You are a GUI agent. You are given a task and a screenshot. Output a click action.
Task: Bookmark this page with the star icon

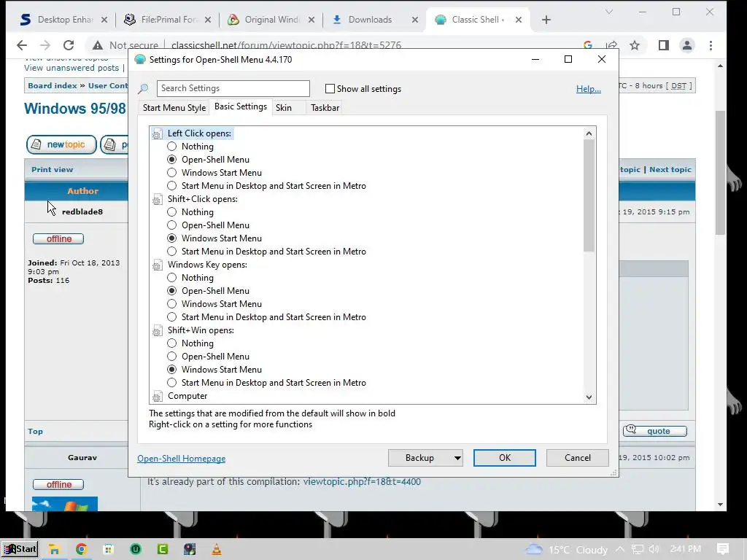pos(635,45)
